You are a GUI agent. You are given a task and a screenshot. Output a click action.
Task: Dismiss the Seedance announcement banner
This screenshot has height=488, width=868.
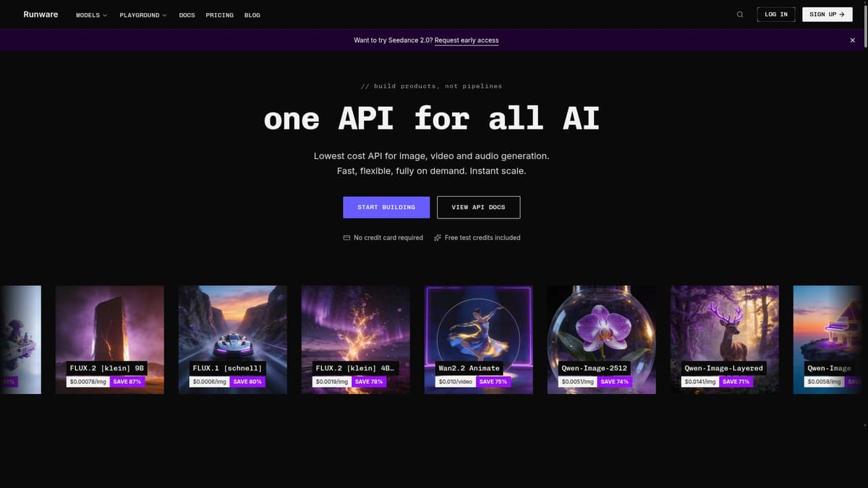852,40
